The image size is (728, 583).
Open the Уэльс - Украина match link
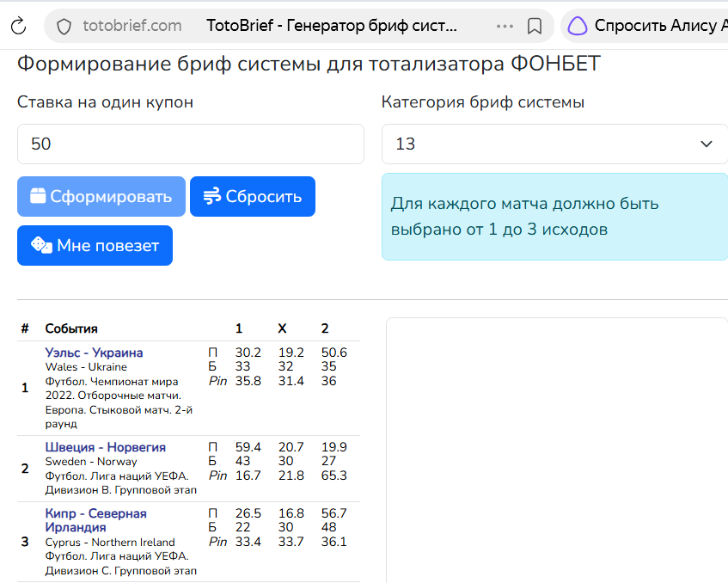tap(94, 353)
